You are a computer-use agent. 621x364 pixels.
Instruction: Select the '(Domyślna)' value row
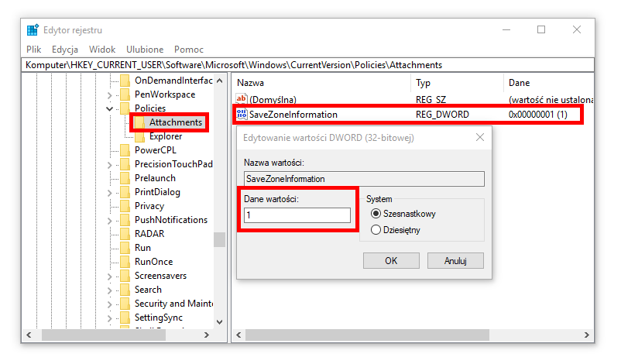(413, 99)
